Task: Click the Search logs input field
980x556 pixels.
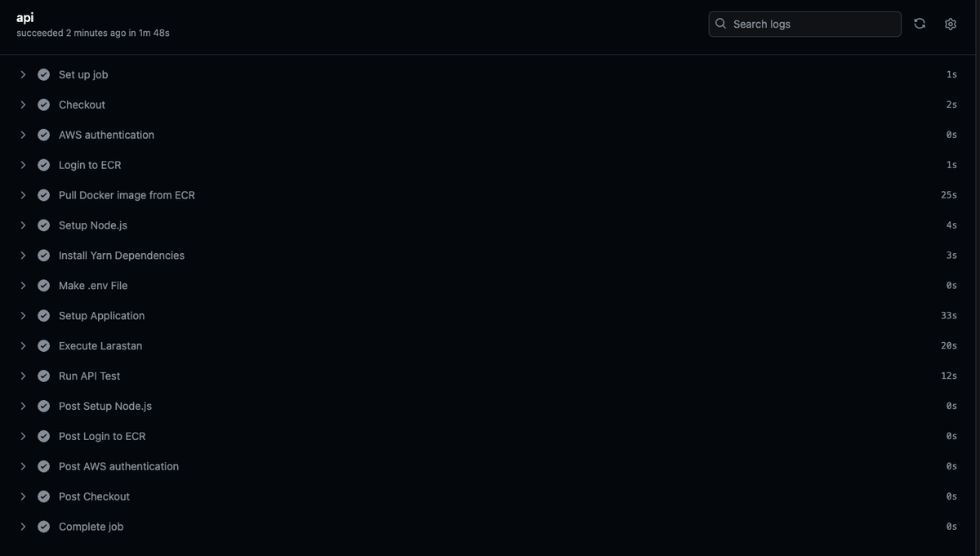Action: (x=804, y=24)
